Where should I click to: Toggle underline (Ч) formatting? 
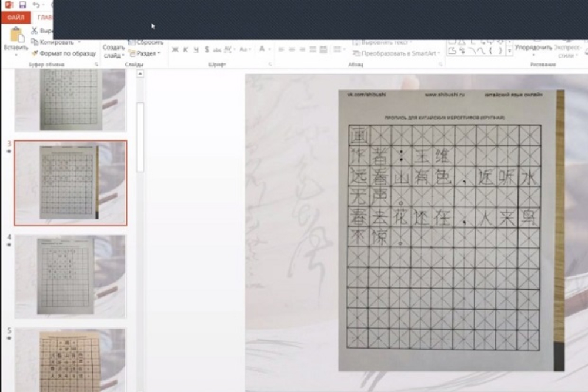pyautogui.click(x=196, y=49)
